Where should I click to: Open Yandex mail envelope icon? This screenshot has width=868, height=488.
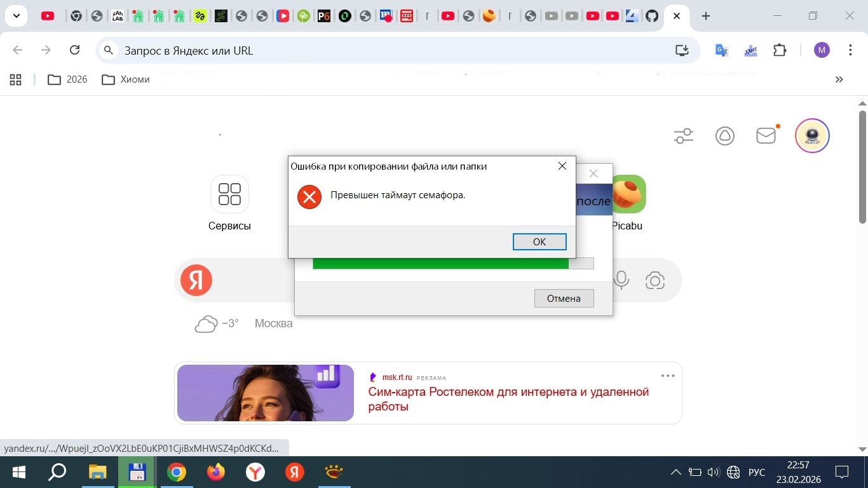point(766,136)
